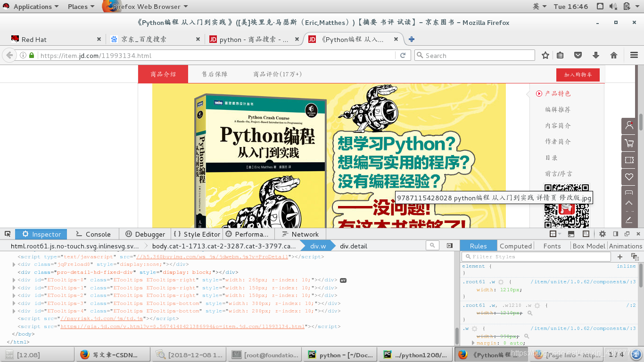The height and width of the screenshot is (362, 644).
Task: Open JD sidebar user account icon
Action: 629,125
